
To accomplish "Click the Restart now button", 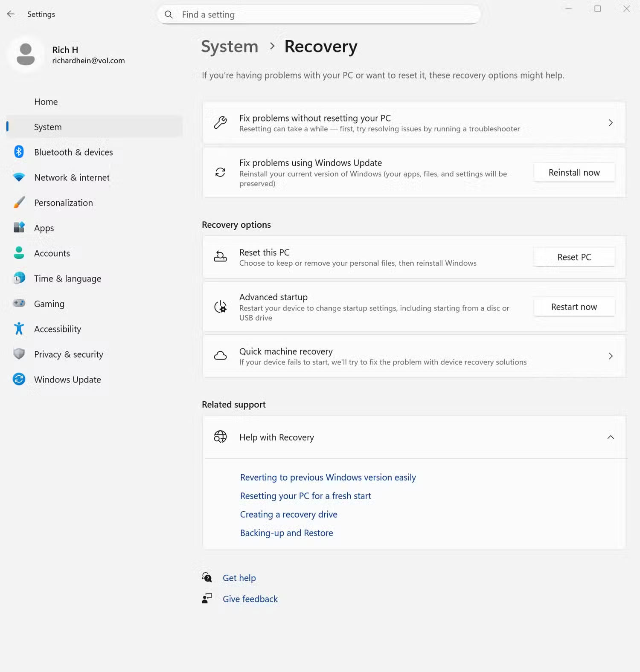I will pos(574,307).
